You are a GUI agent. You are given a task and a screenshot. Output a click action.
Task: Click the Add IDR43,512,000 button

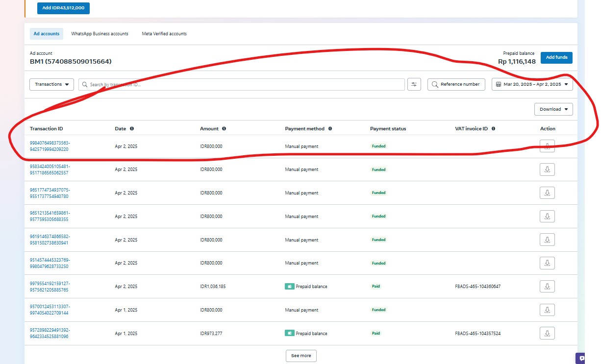click(63, 8)
